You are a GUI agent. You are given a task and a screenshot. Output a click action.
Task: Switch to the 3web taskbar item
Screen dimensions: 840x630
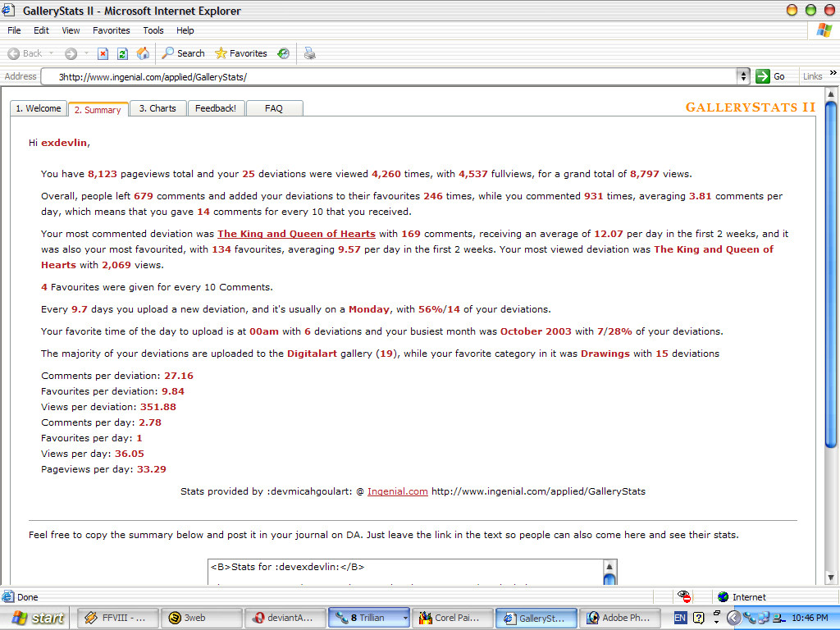coord(202,618)
